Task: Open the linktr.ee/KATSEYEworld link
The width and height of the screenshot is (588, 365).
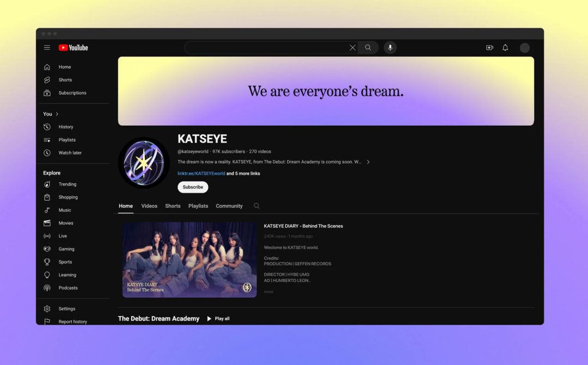Action: tap(201, 174)
